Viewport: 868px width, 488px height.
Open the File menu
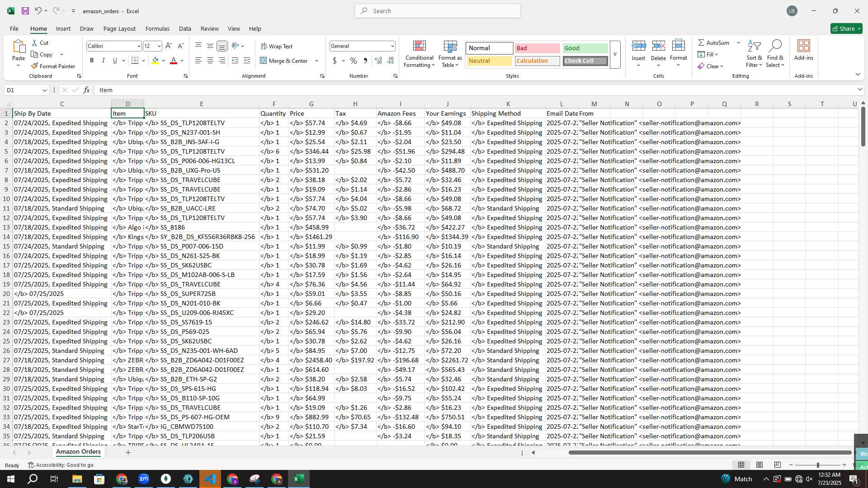[14, 28]
